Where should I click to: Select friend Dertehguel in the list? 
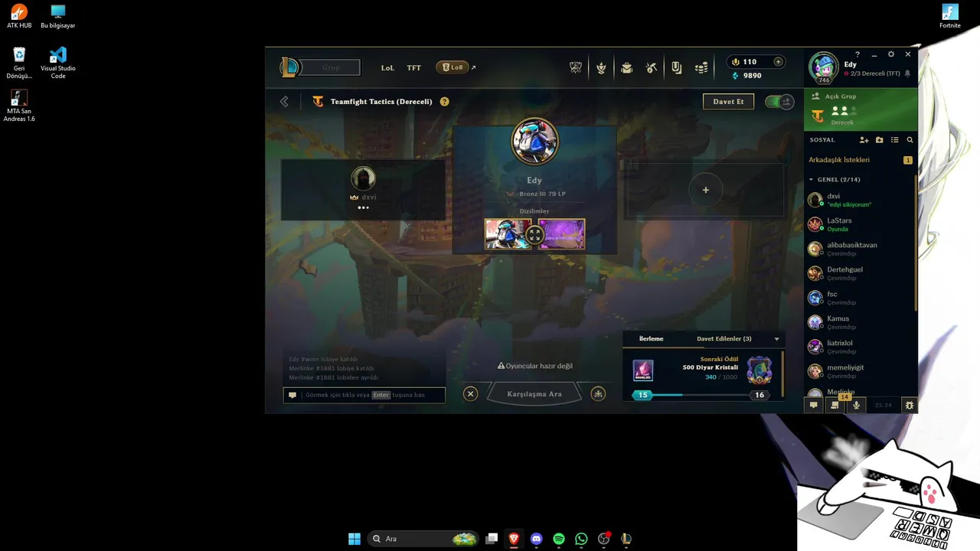point(860,273)
